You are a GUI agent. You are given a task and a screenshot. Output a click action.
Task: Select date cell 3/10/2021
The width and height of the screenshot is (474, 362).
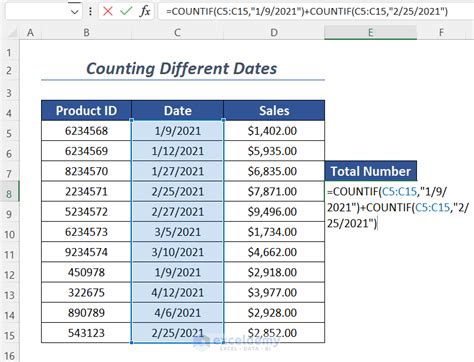click(177, 252)
